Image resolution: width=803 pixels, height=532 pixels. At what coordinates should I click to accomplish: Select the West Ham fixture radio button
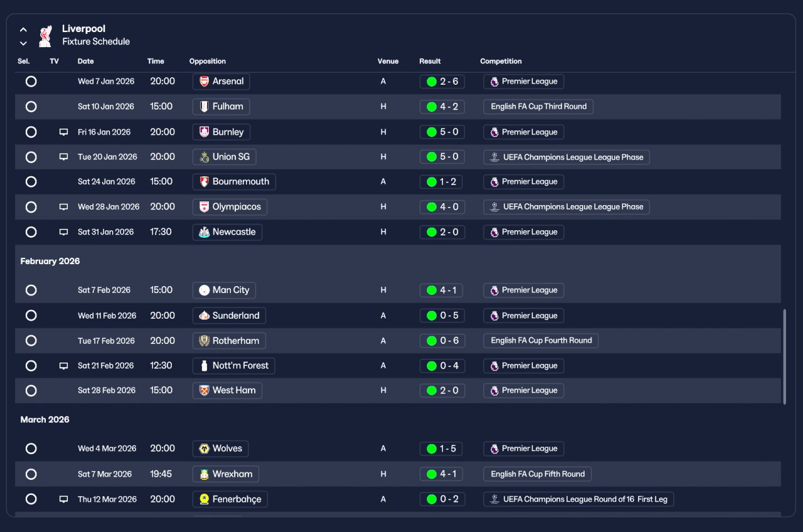(31, 390)
